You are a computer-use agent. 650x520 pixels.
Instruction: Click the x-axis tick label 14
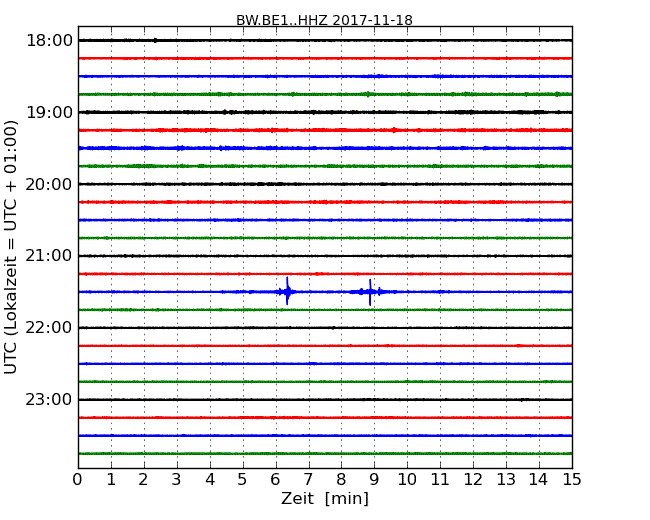539,480
